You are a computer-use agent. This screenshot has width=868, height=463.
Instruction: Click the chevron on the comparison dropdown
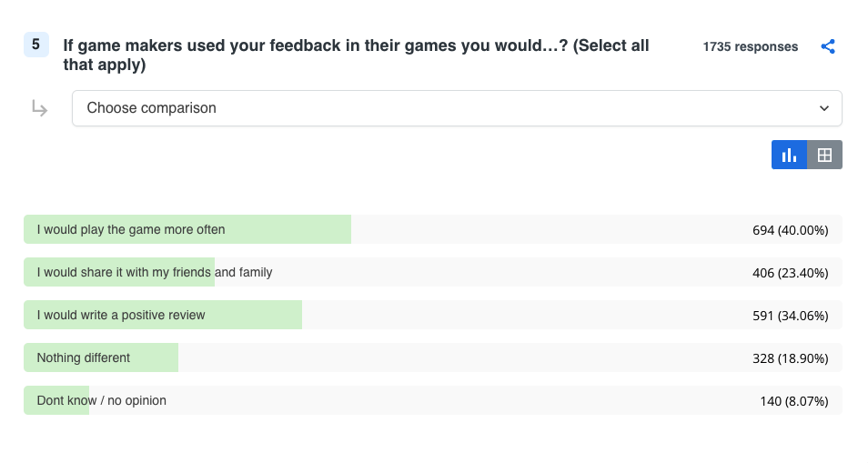pyautogui.click(x=824, y=108)
